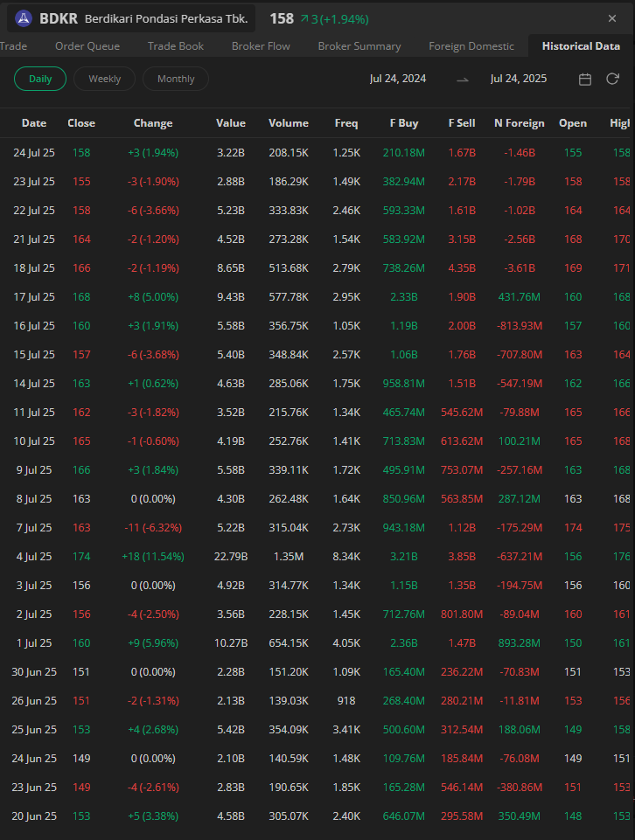Open the Broker Summary tab
The image size is (635, 840).
click(359, 46)
